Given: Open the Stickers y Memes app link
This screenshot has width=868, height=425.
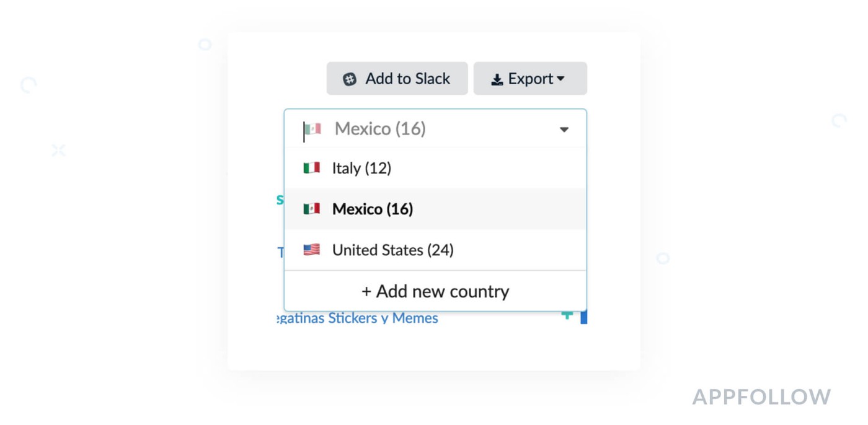Looking at the screenshot, I should pos(357,318).
